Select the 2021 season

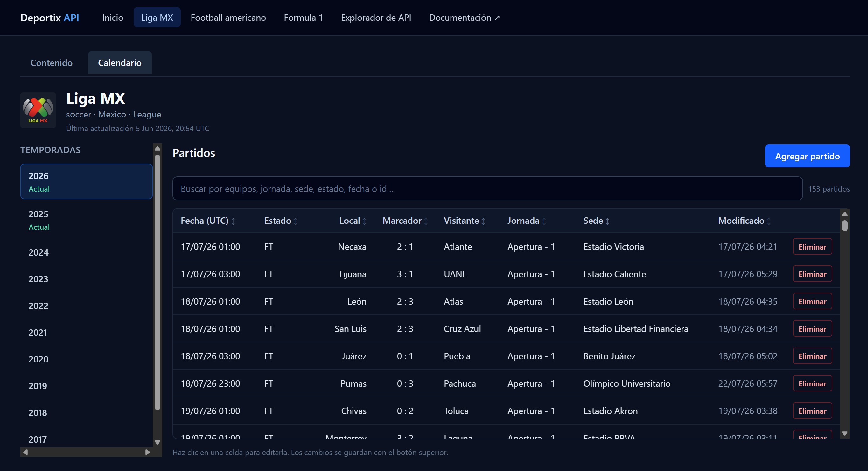[x=87, y=333]
